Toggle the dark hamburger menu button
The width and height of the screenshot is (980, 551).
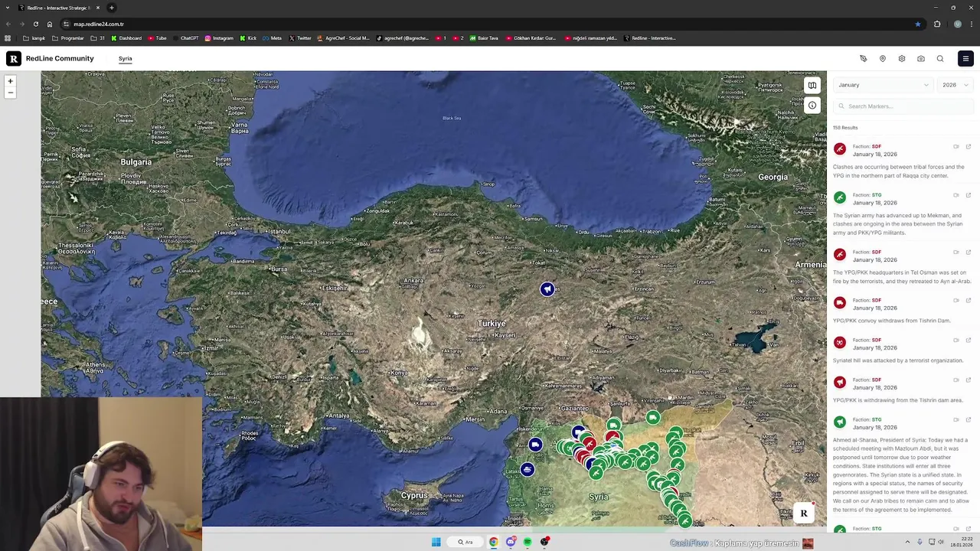pos(965,58)
